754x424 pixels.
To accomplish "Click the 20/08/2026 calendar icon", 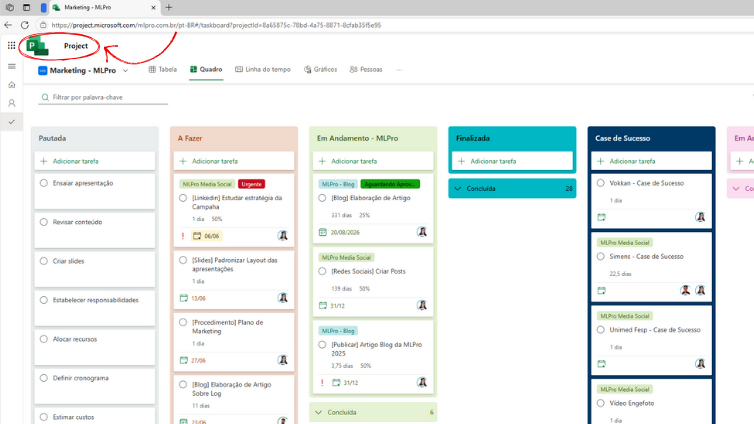I will [323, 232].
